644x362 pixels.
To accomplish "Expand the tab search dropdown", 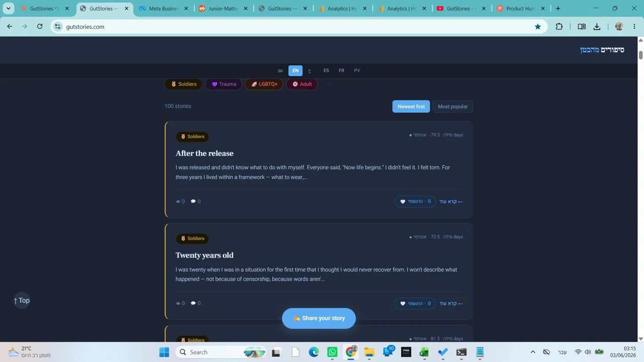I will pyautogui.click(x=8, y=8).
